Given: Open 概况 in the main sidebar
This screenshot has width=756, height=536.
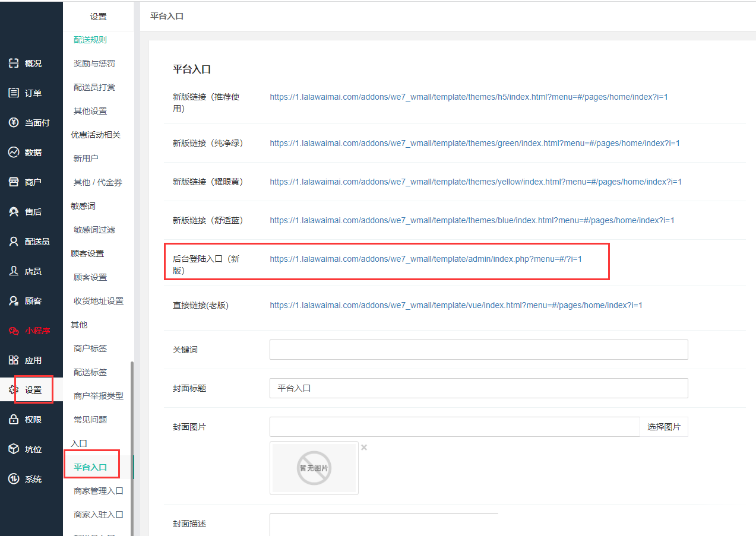Looking at the screenshot, I should [33, 64].
